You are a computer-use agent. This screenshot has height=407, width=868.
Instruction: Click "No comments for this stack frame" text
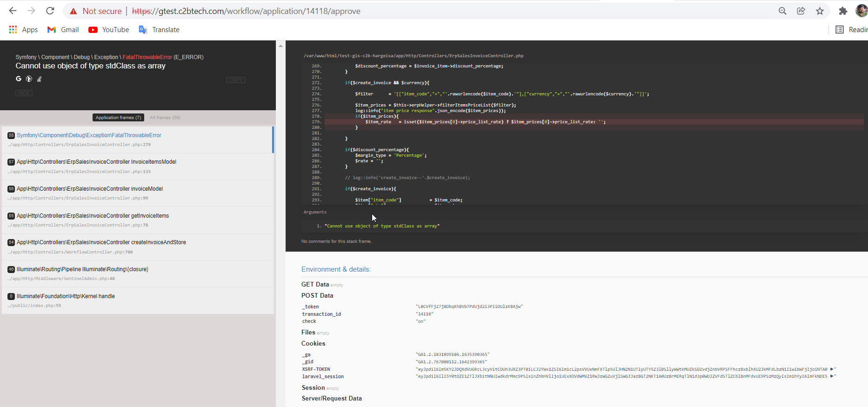click(x=336, y=241)
